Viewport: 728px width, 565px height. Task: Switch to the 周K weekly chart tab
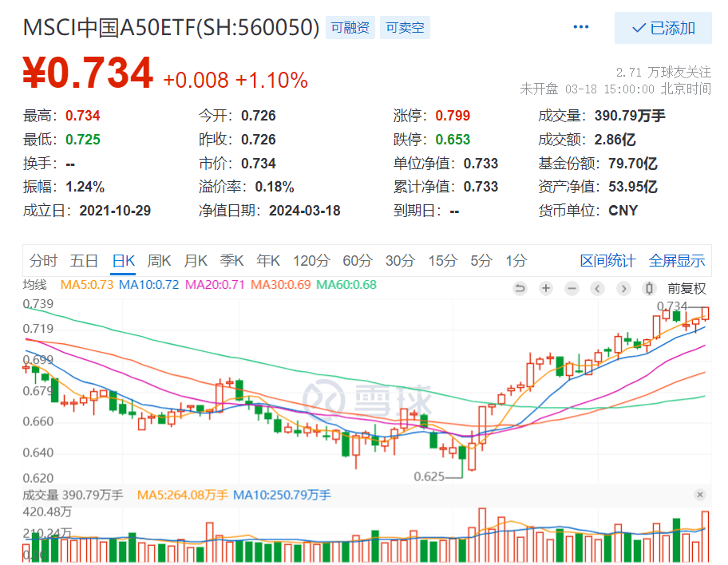click(x=159, y=260)
